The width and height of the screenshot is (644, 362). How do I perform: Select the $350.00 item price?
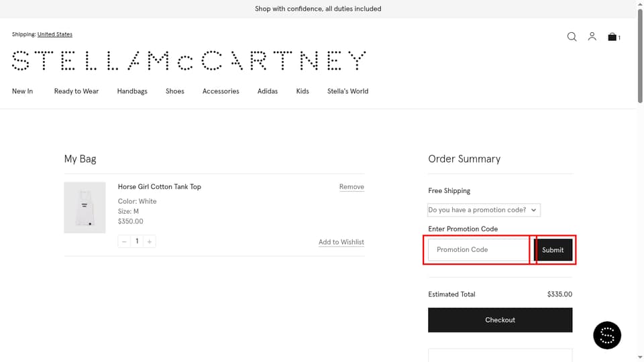tap(131, 221)
